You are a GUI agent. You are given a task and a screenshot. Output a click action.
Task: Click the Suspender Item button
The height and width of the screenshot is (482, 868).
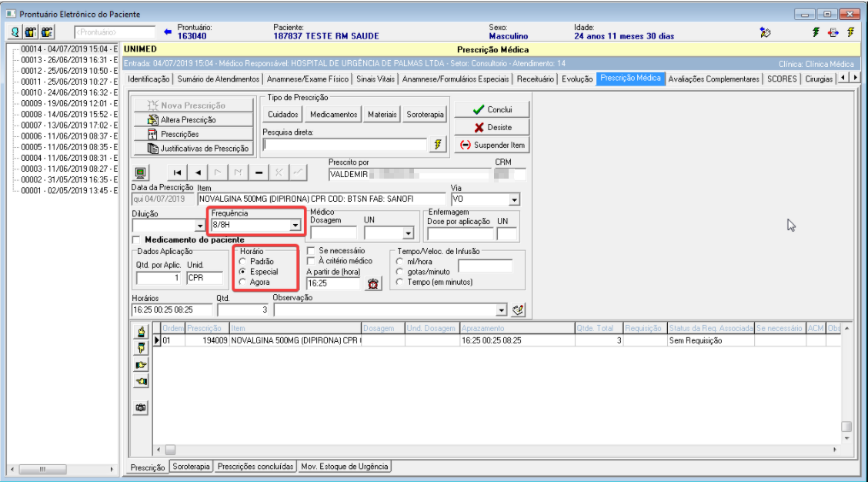(x=492, y=146)
